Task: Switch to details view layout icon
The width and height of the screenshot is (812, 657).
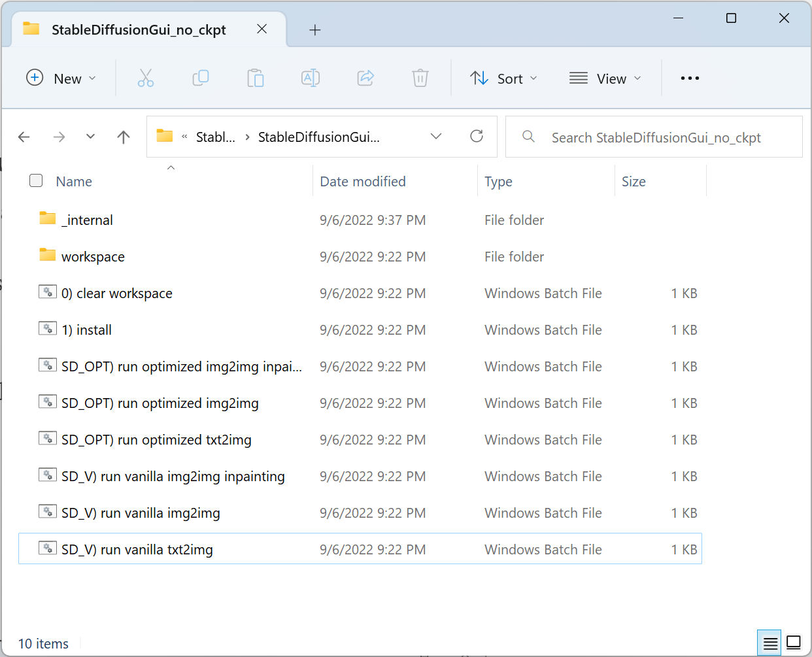Action: coord(771,643)
